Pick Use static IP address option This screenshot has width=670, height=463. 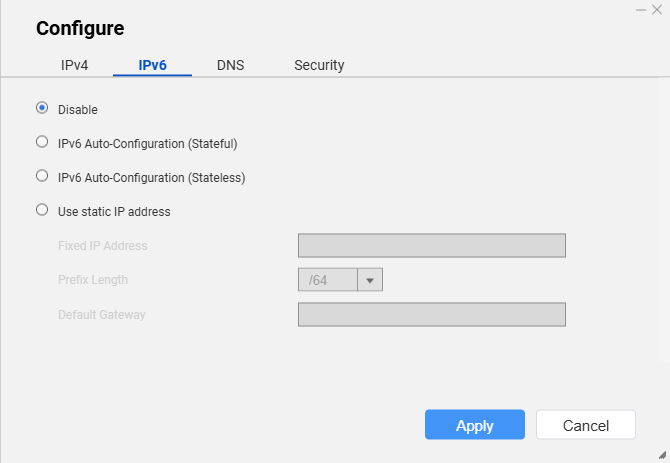pyautogui.click(x=42, y=210)
